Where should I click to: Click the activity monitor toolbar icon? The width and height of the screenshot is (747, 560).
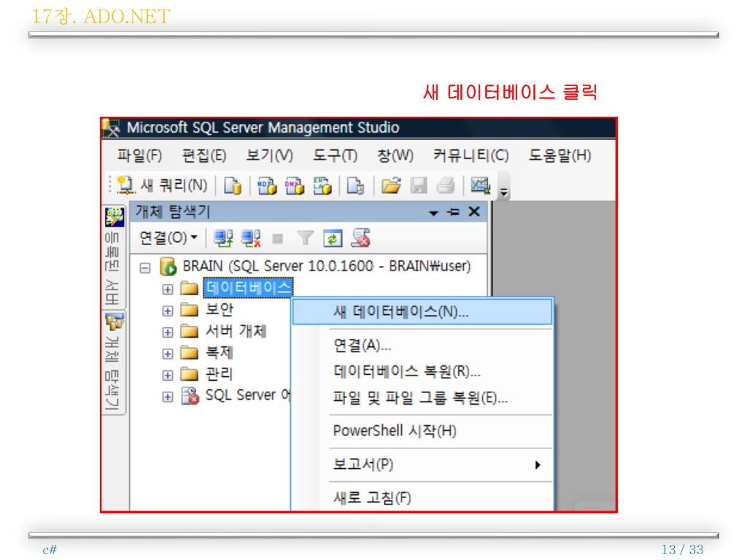480,185
